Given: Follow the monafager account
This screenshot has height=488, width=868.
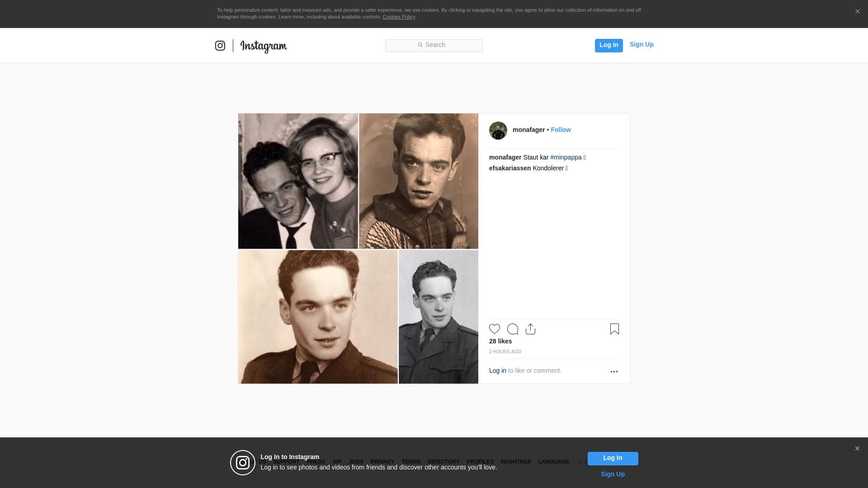Looking at the screenshot, I should pyautogui.click(x=561, y=130).
